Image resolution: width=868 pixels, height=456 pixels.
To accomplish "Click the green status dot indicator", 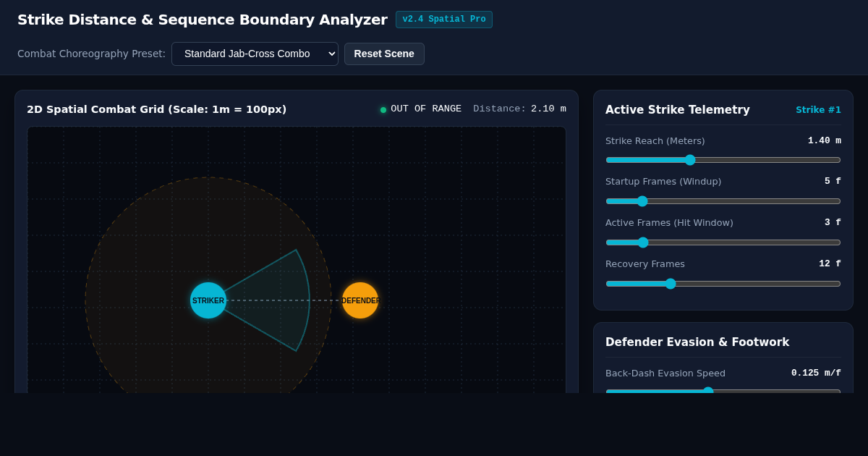I will [383, 110].
